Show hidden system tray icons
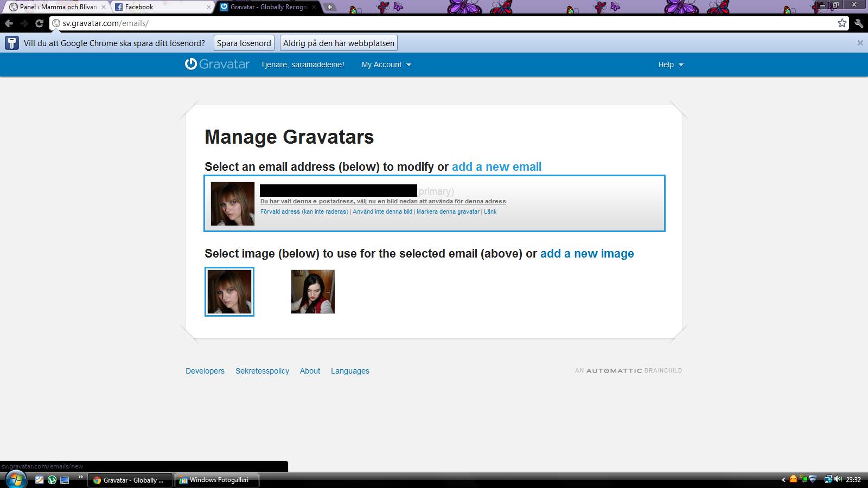 pyautogui.click(x=783, y=480)
